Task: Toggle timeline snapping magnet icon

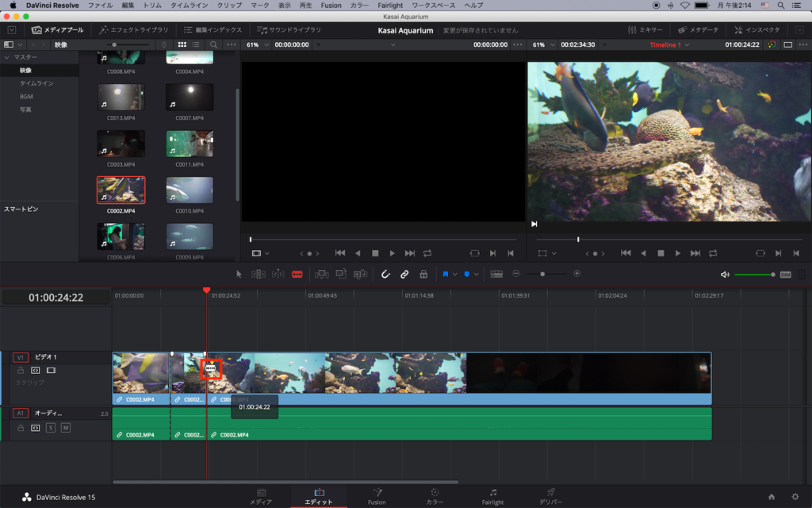Action: coord(385,274)
